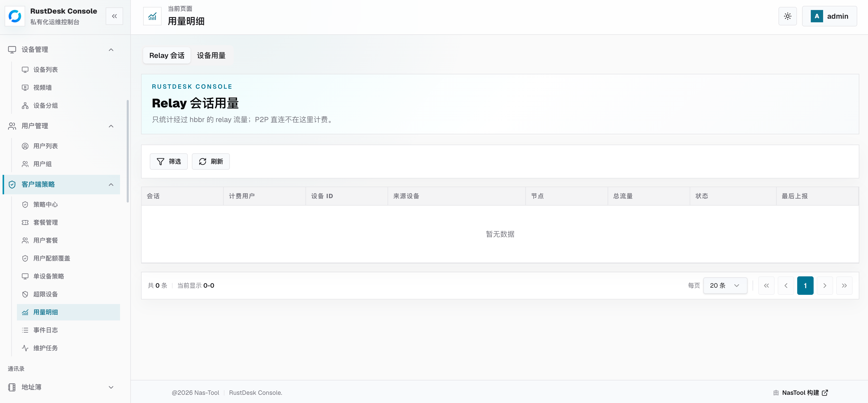Click the usage chart icon beside page title
This screenshot has height=403, width=868.
click(152, 16)
